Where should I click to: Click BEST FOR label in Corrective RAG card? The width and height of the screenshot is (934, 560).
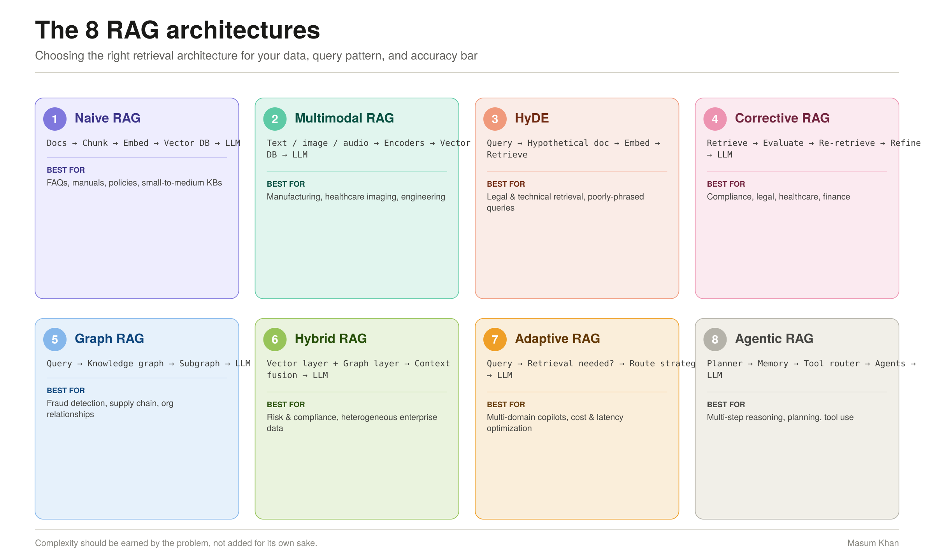click(x=726, y=184)
